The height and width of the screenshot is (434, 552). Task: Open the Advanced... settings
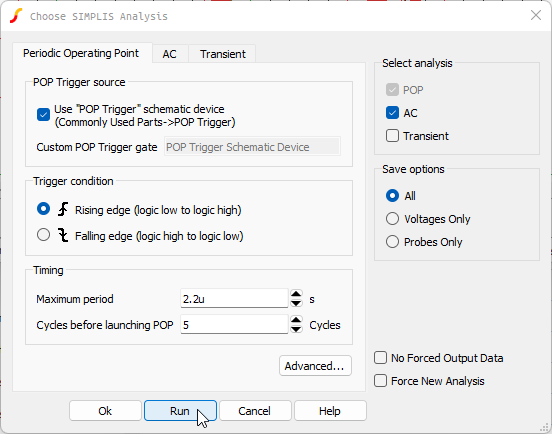[315, 366]
